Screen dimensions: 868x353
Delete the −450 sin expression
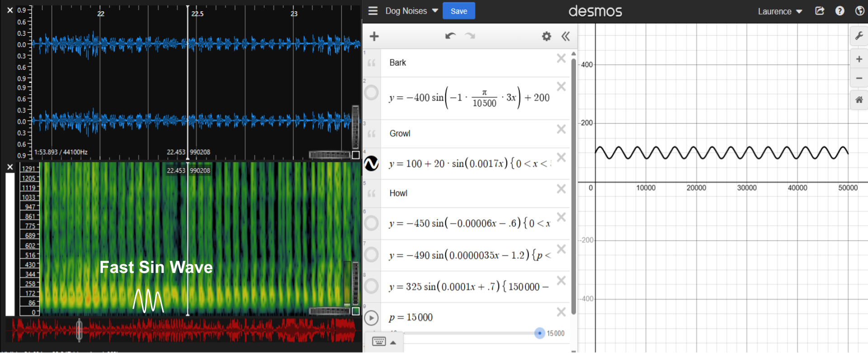561,217
